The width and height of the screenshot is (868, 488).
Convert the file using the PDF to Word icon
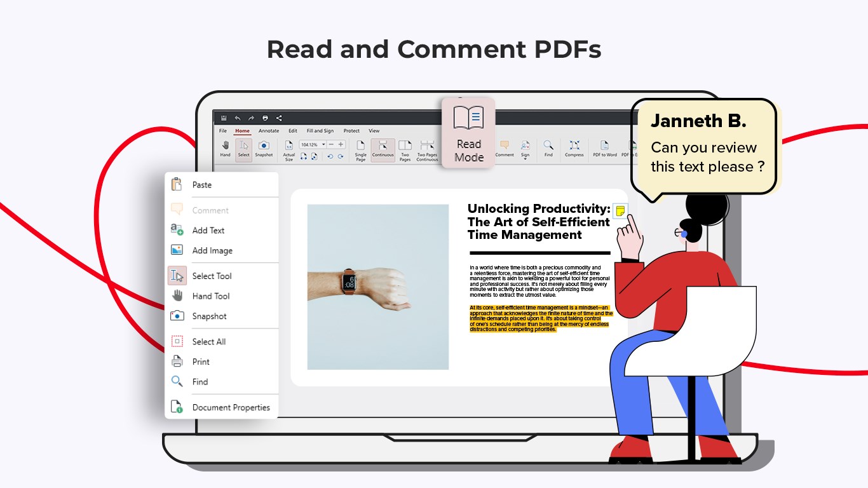click(604, 146)
